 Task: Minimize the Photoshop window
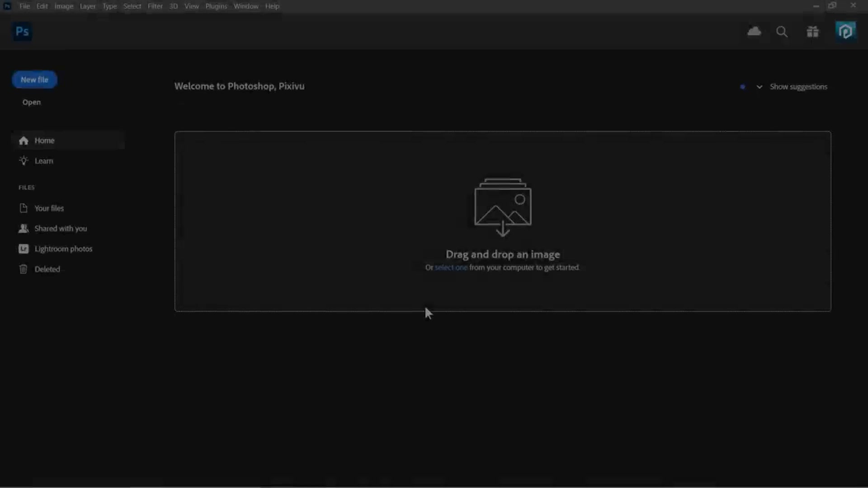(x=816, y=6)
